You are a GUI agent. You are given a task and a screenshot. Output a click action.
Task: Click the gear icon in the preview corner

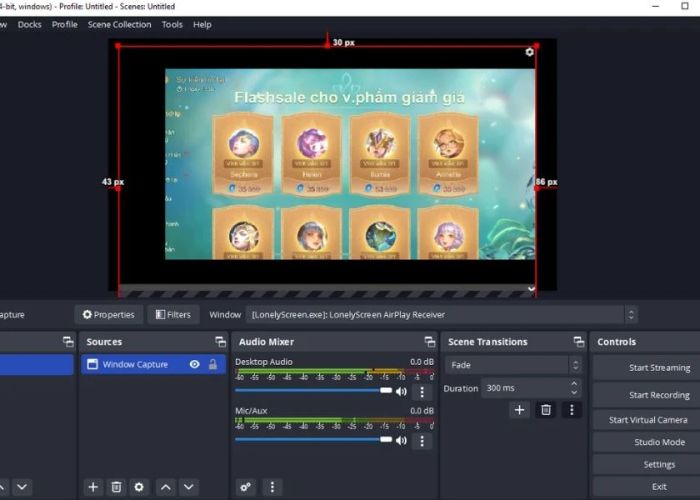(x=529, y=52)
